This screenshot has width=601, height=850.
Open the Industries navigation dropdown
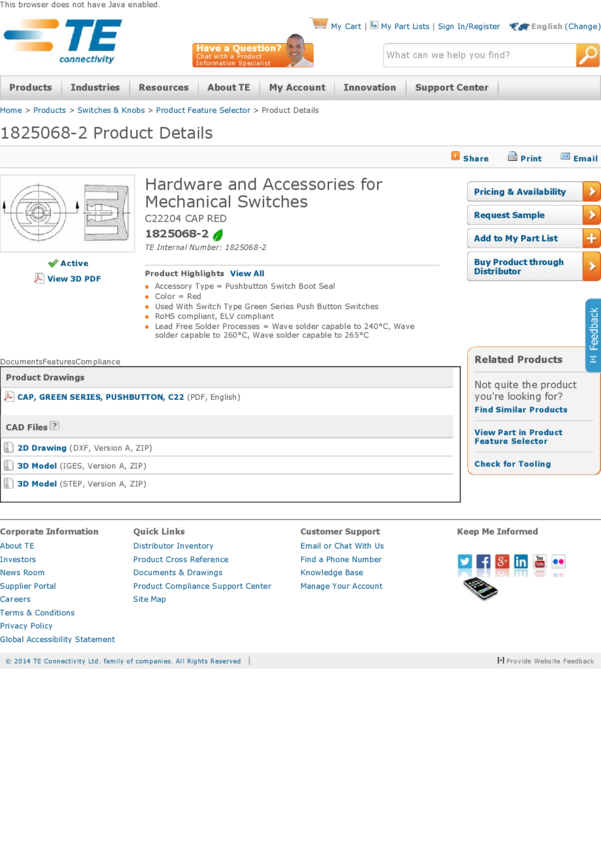click(95, 88)
